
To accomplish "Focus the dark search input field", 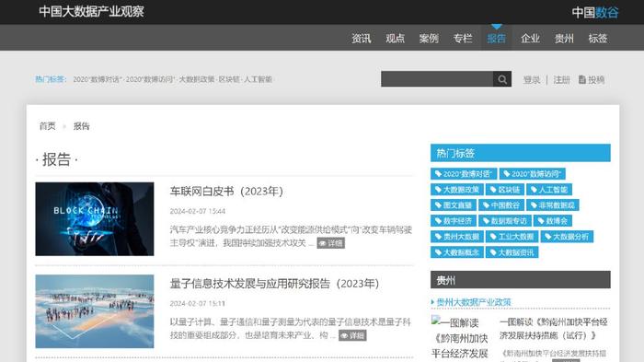I will [437, 79].
